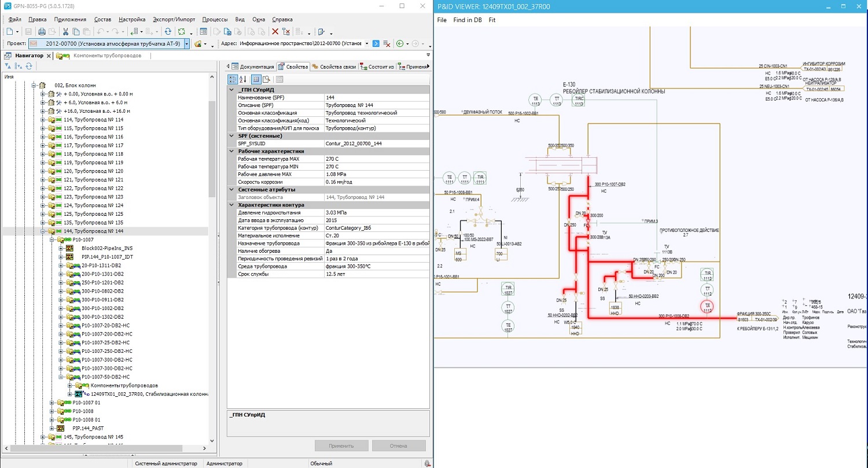Click refresh icon in Navigator panel toolbar
The height and width of the screenshot is (468, 868).
[x=29, y=67]
